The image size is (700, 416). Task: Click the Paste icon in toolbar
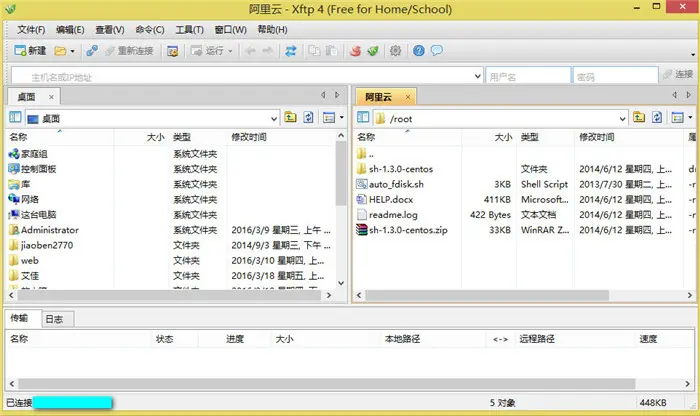[331, 51]
